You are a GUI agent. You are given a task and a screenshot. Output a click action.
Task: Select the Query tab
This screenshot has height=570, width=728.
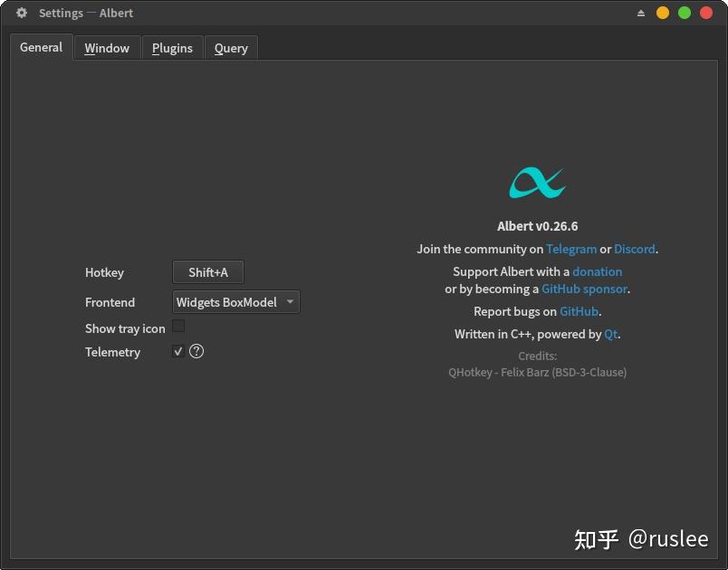231,47
